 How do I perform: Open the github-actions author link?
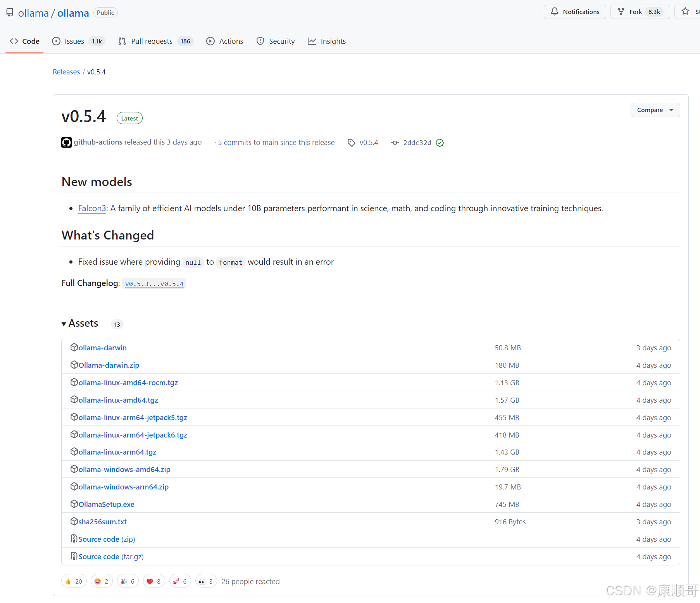coord(98,142)
